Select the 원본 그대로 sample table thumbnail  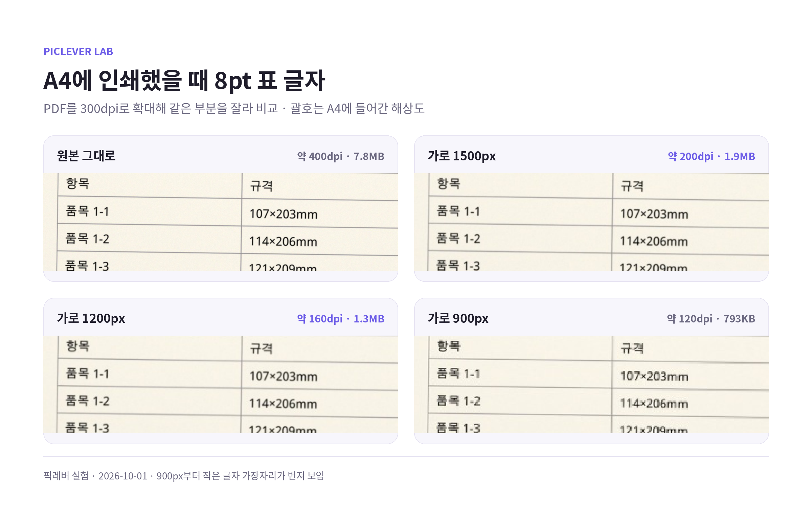221,222
